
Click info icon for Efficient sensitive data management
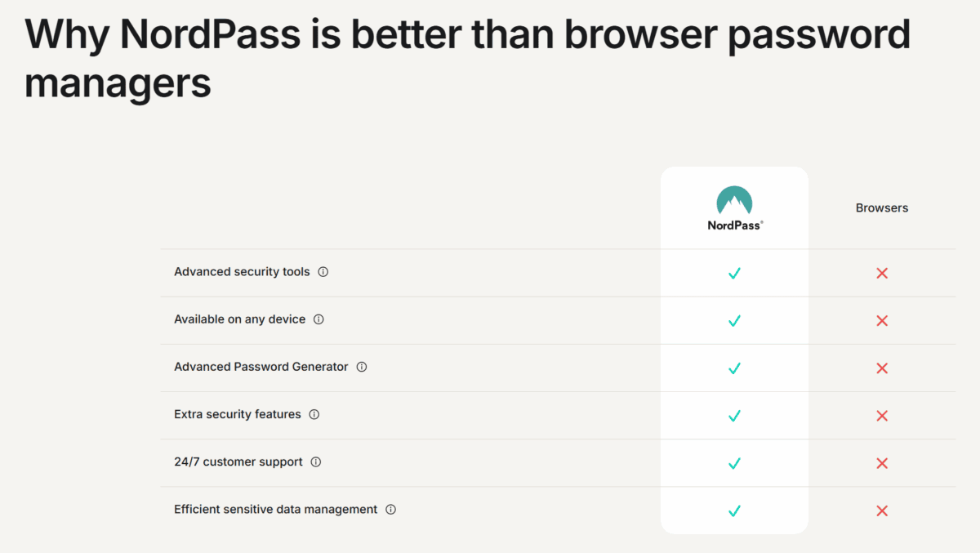pyautogui.click(x=390, y=509)
